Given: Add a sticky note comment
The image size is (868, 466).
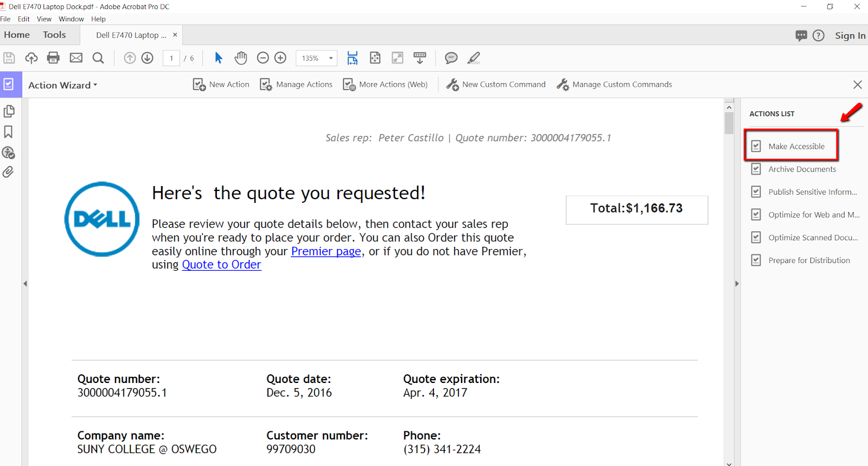Looking at the screenshot, I should [x=451, y=58].
